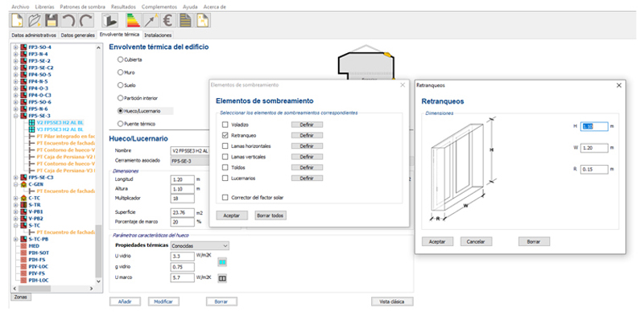Select the C-TC roof icon in tree
The width and height of the screenshot is (644, 312).
(23, 198)
